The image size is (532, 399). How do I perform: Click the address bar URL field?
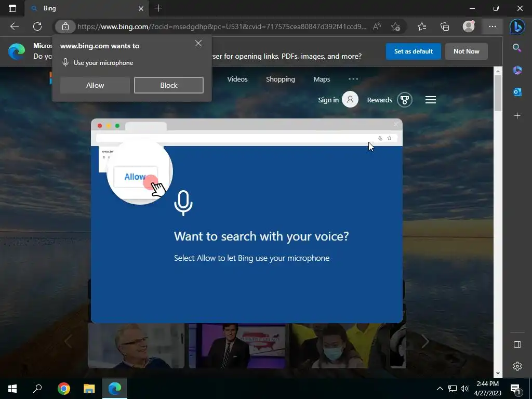click(222, 26)
